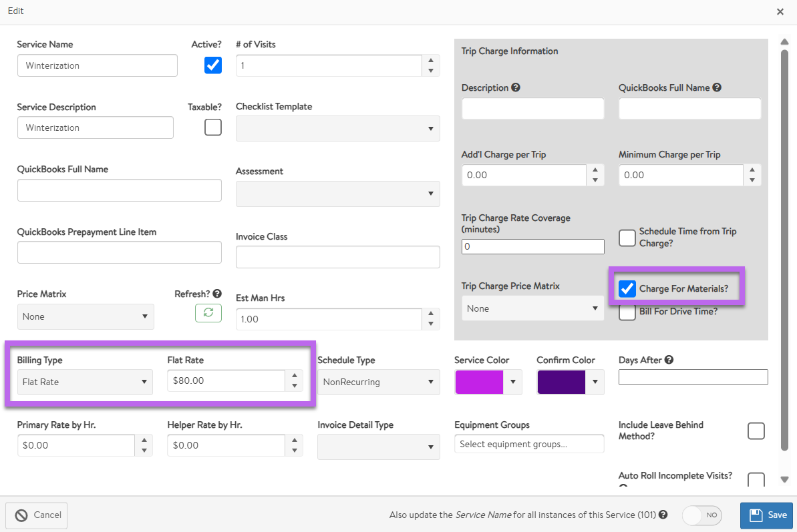Toggle the update Service Name switch

(703, 515)
